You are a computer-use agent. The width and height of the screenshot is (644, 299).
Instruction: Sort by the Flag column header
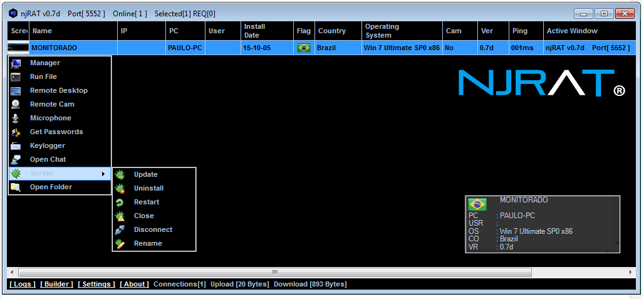pos(304,31)
